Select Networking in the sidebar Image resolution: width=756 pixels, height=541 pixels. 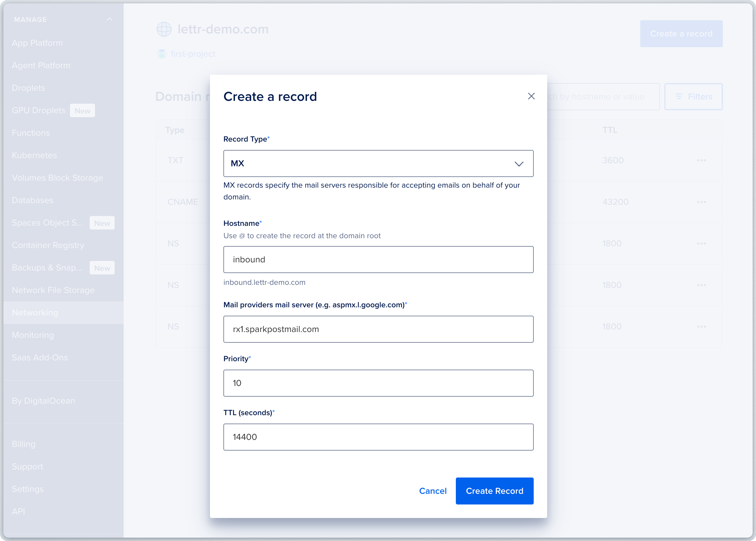tap(35, 312)
